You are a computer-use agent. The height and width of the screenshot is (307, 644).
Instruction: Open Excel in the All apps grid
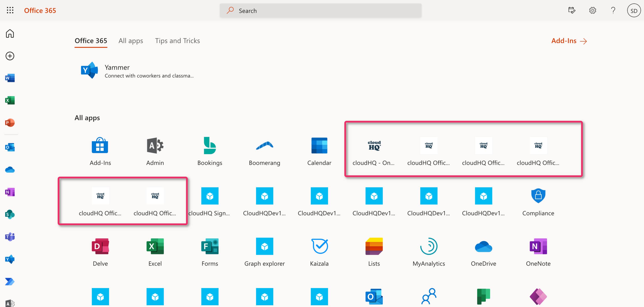[x=155, y=252]
